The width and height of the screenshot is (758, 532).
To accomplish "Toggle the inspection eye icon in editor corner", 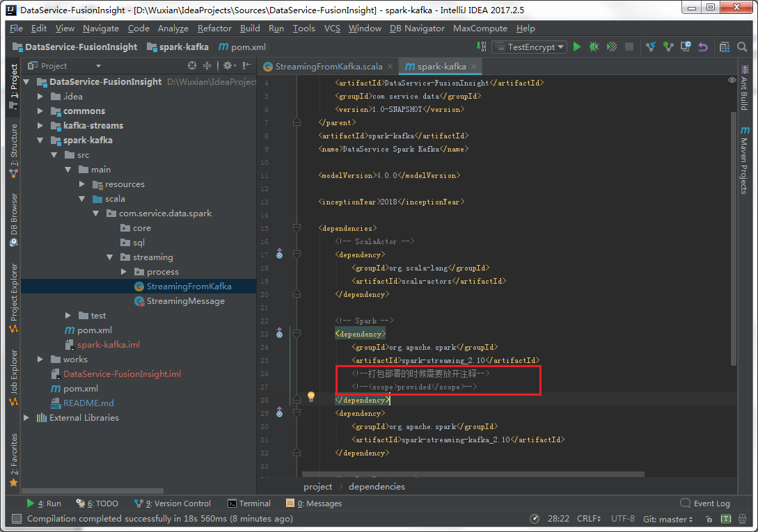I will point(732,80).
